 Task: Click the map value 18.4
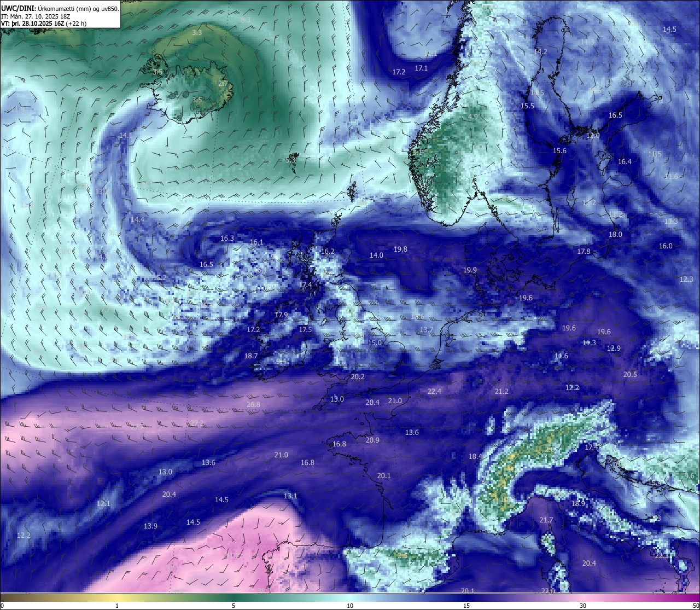[475, 457]
